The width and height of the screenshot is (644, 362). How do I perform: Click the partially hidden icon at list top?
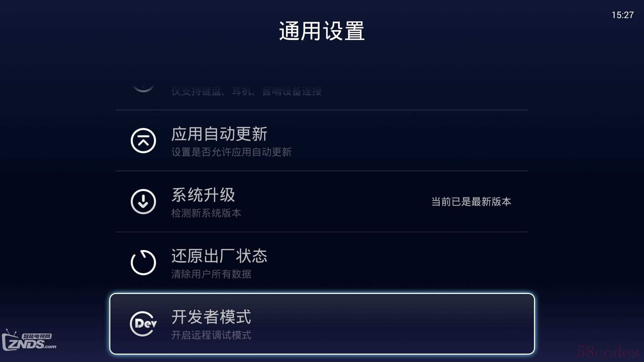click(x=143, y=88)
